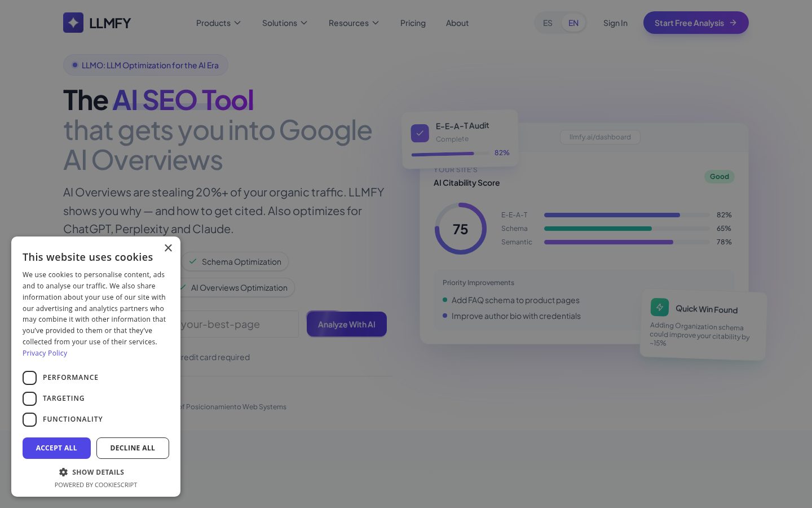Click the AI Overviews Optimization pill
This screenshot has width=812, height=508.
(232, 288)
